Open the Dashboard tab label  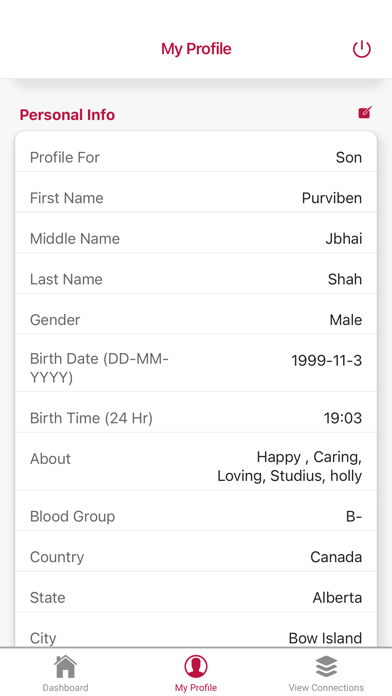pos(65,688)
